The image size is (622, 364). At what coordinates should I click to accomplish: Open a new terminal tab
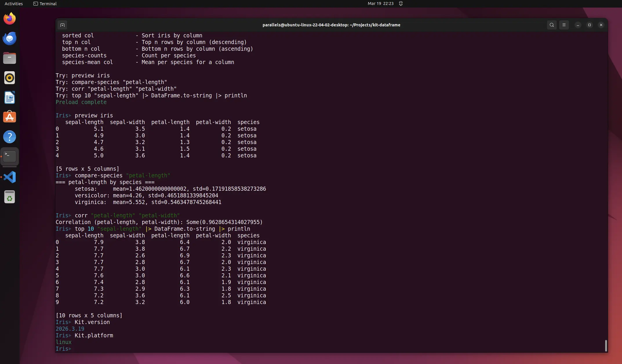(x=62, y=25)
